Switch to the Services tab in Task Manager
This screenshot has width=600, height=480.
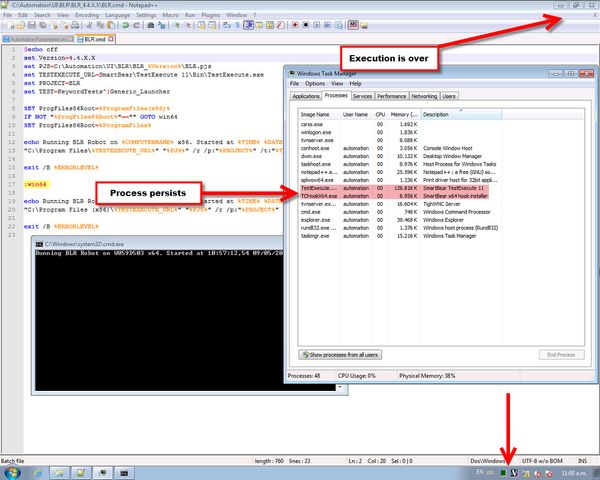point(362,96)
